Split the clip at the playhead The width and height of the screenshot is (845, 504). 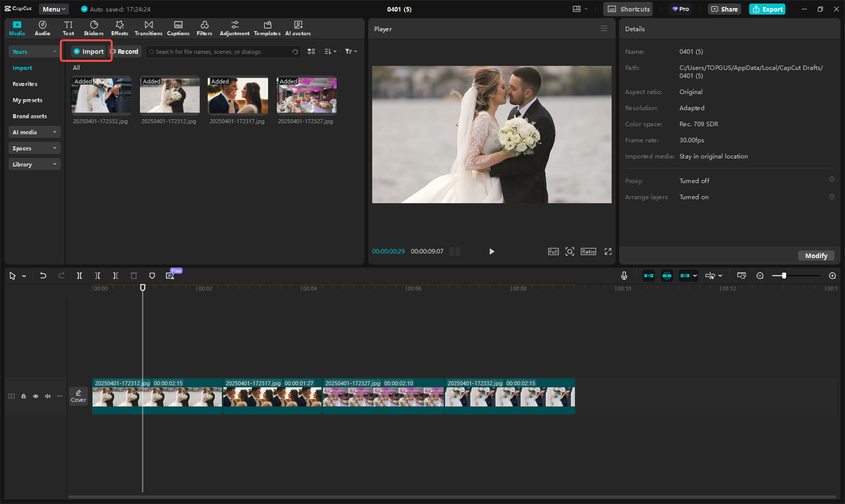click(x=79, y=275)
